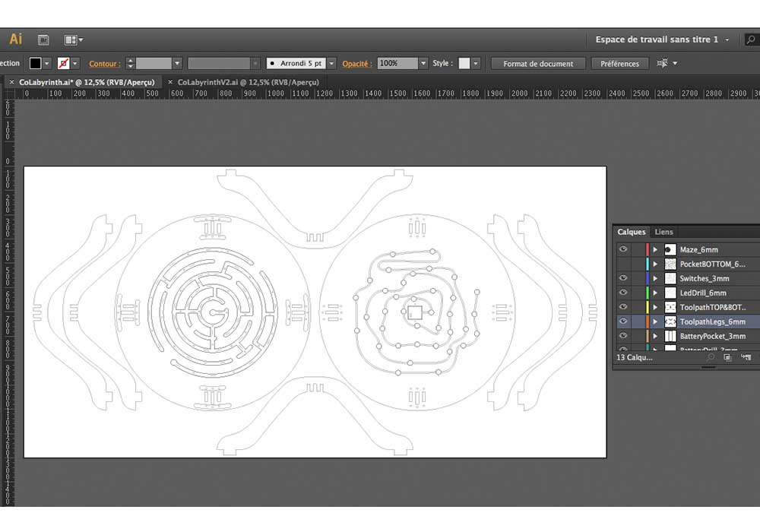Select the PocketBOTTOM_6 layer name
The height and width of the screenshot is (532, 760).
pyautogui.click(x=713, y=264)
